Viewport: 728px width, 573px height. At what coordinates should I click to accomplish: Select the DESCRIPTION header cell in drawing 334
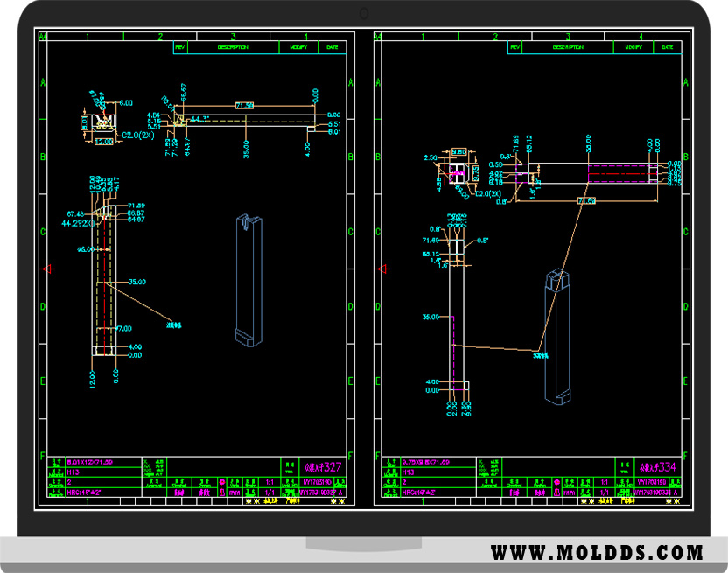click(x=568, y=47)
